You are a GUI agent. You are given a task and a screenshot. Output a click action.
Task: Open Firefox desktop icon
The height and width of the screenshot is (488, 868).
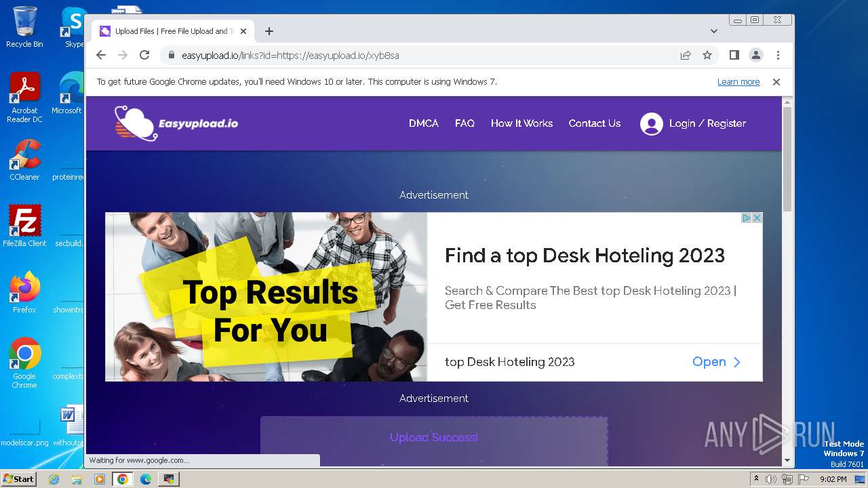click(24, 292)
